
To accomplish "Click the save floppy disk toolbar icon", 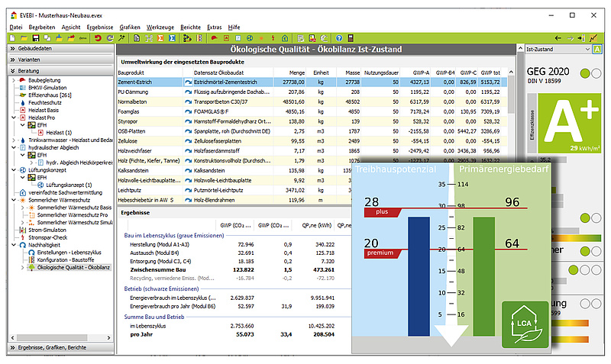I will click(x=35, y=38).
